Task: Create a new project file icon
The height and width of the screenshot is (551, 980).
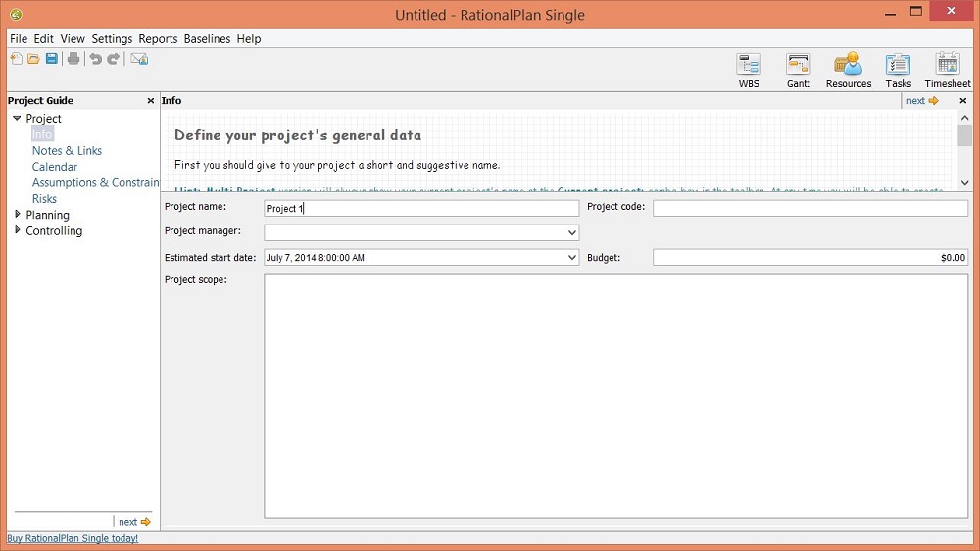Action: tap(17, 59)
